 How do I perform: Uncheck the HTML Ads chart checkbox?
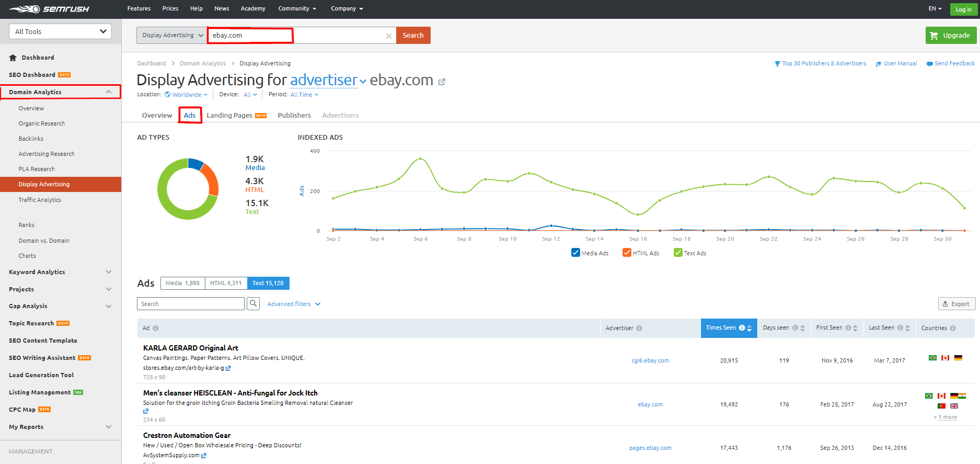627,253
